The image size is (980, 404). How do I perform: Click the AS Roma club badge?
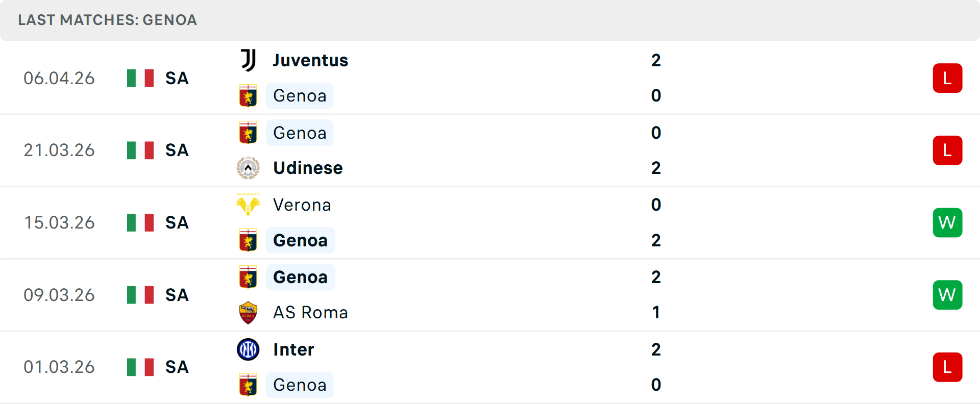pos(248,312)
